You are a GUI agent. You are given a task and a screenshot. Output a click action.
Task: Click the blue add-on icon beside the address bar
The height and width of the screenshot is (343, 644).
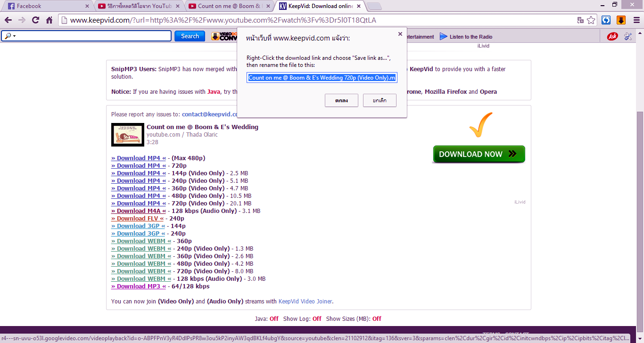click(x=606, y=20)
